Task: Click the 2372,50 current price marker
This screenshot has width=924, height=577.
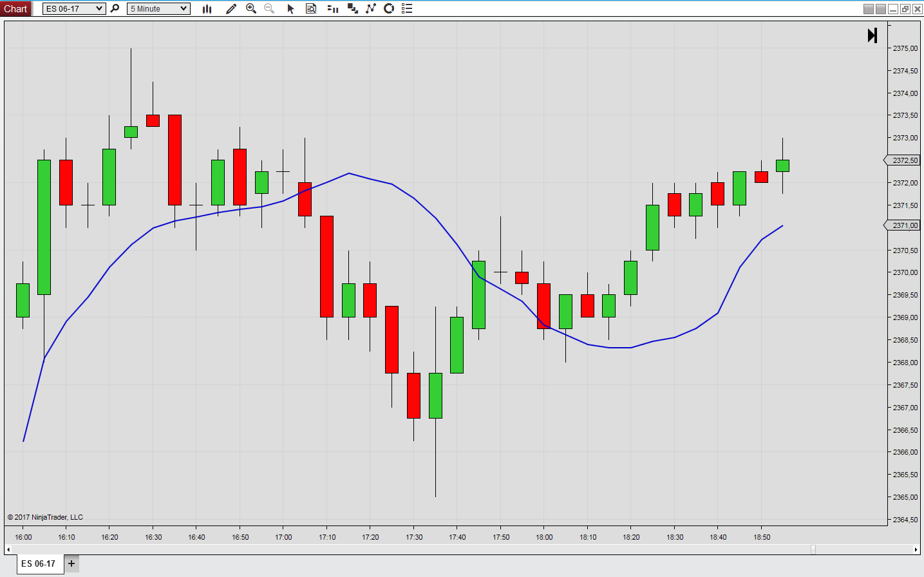Action: tap(902, 160)
